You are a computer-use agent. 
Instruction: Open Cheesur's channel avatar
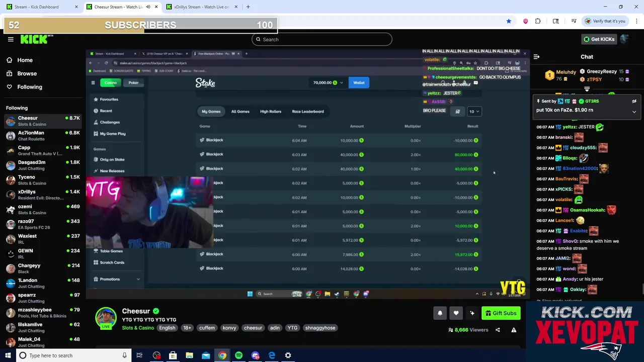(106, 318)
